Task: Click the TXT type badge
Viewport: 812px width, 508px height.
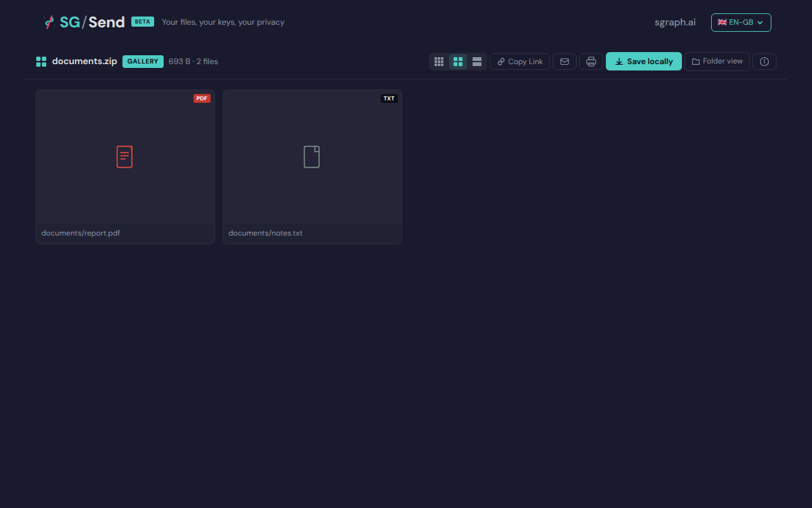Action: click(389, 98)
